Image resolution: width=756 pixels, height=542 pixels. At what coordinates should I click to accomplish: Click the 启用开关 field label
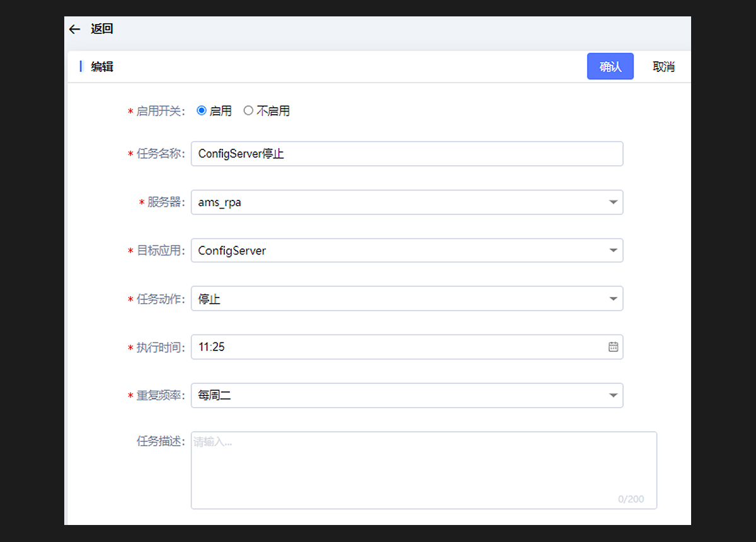[160, 111]
